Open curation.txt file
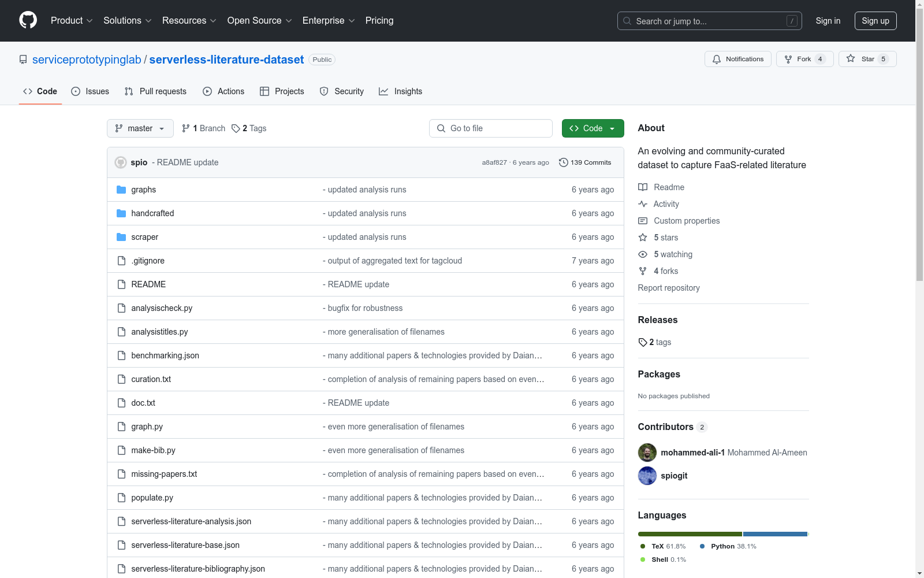Image resolution: width=924 pixels, height=578 pixels. pyautogui.click(x=151, y=379)
